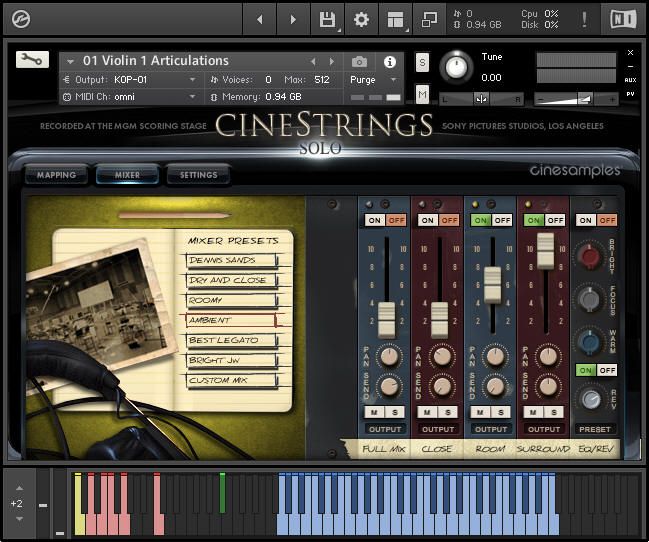This screenshot has height=542, width=649.
Task: Load the Roomy mixer preset
Action: coord(231,300)
